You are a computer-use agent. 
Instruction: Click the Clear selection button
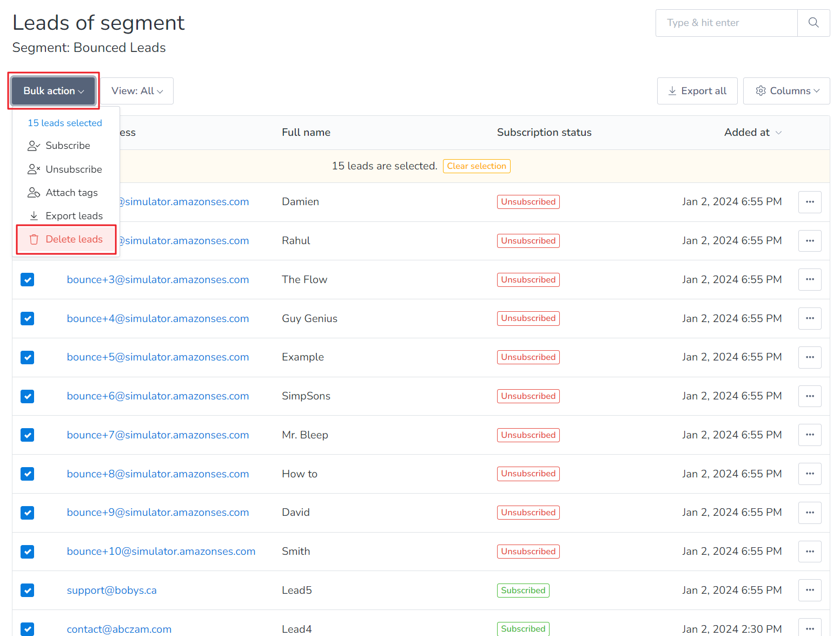click(477, 166)
